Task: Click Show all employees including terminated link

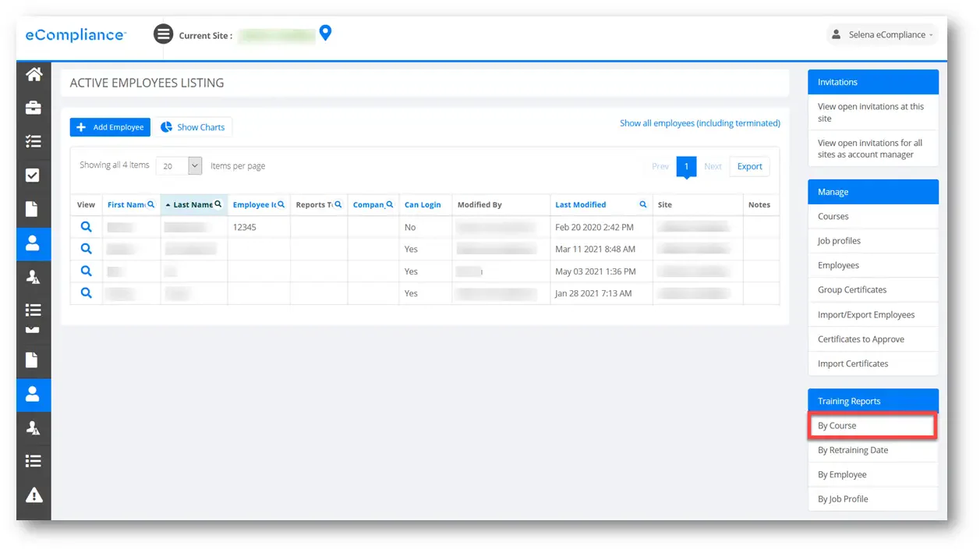Action: coord(700,123)
